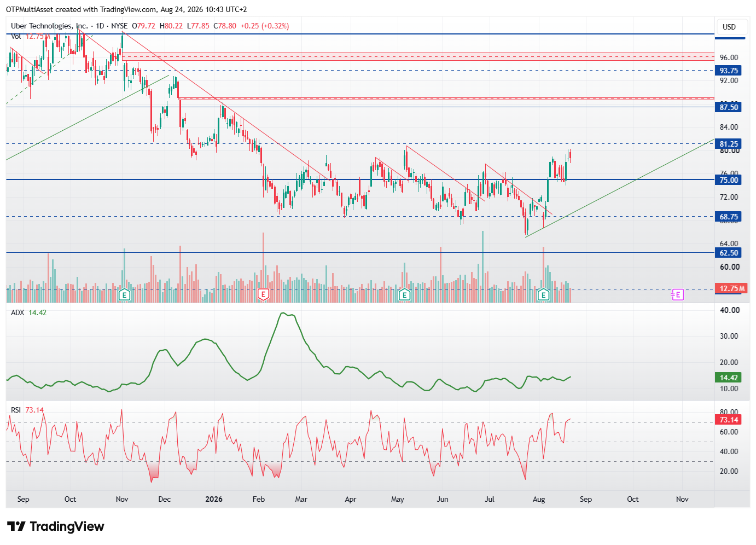This screenshot has width=756, height=545.
Task: Click the 92.00 price scale label
Action: click(x=729, y=80)
